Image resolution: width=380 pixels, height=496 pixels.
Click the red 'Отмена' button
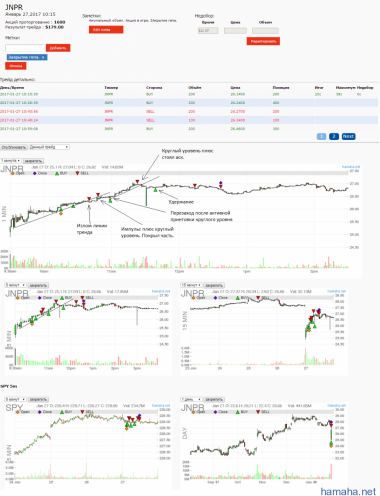point(16,66)
